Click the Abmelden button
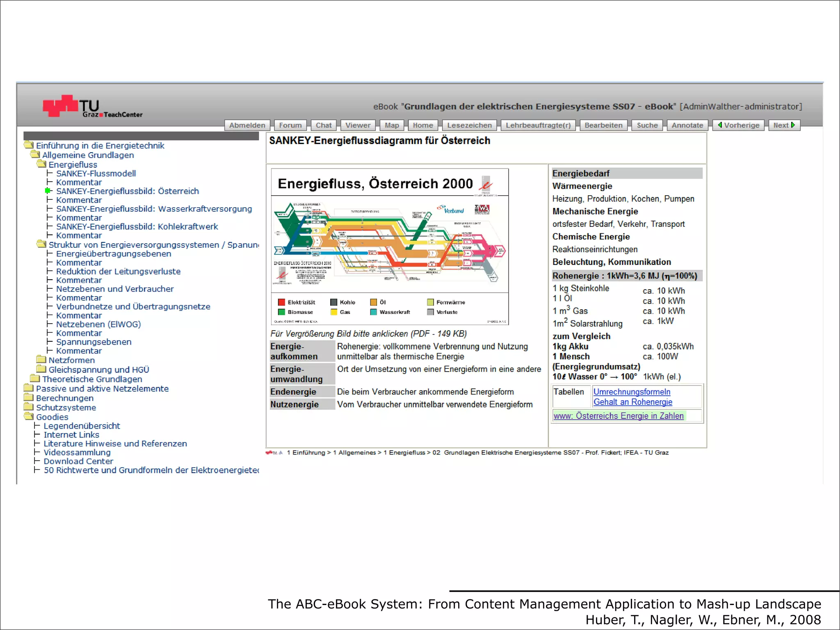This screenshot has height=630, width=840. [x=247, y=126]
